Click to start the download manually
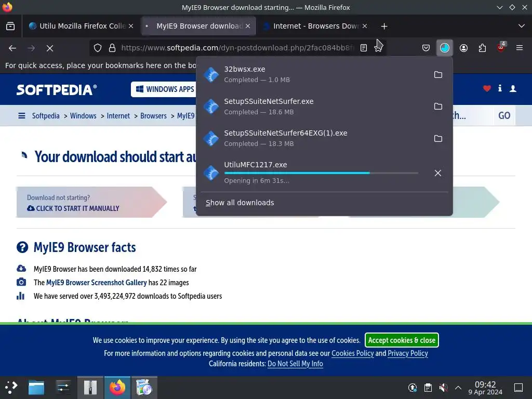The image size is (532, 399). (x=73, y=208)
